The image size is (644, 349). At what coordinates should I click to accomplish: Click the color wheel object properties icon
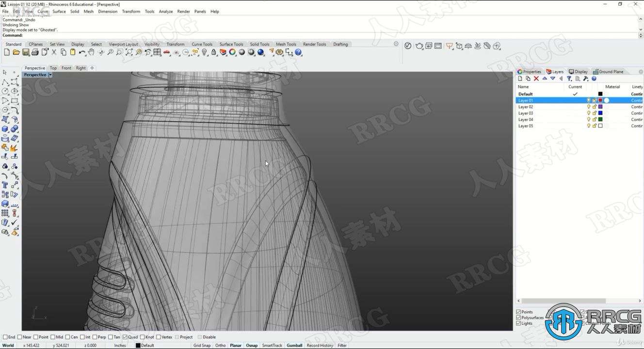click(232, 52)
